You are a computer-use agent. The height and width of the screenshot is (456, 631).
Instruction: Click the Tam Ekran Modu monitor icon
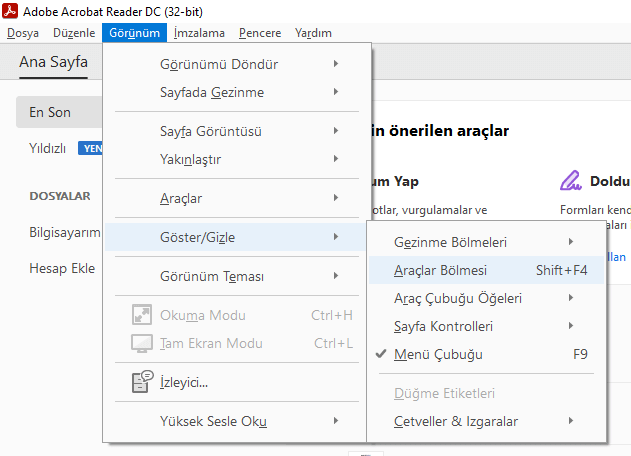tap(142, 343)
